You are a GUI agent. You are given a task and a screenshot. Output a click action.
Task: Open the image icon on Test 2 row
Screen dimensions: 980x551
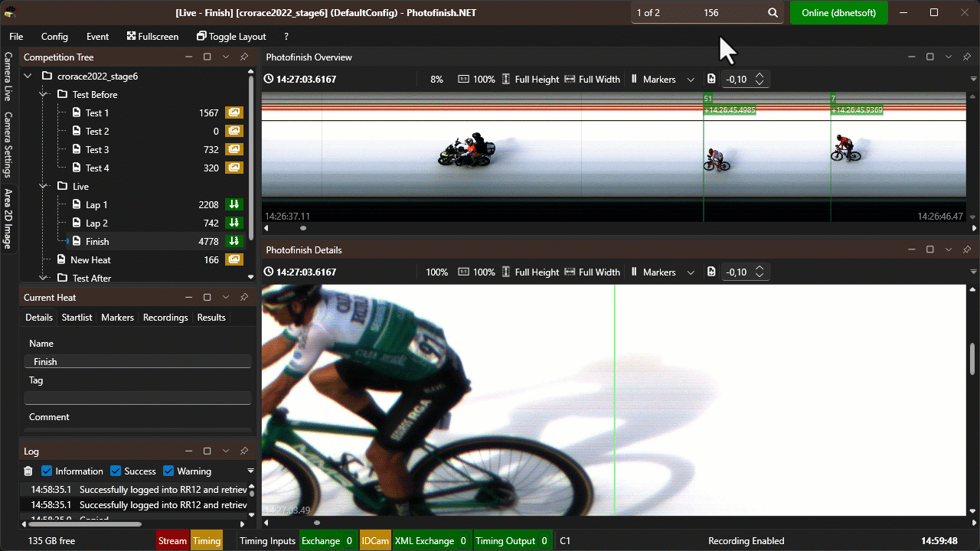coord(234,131)
